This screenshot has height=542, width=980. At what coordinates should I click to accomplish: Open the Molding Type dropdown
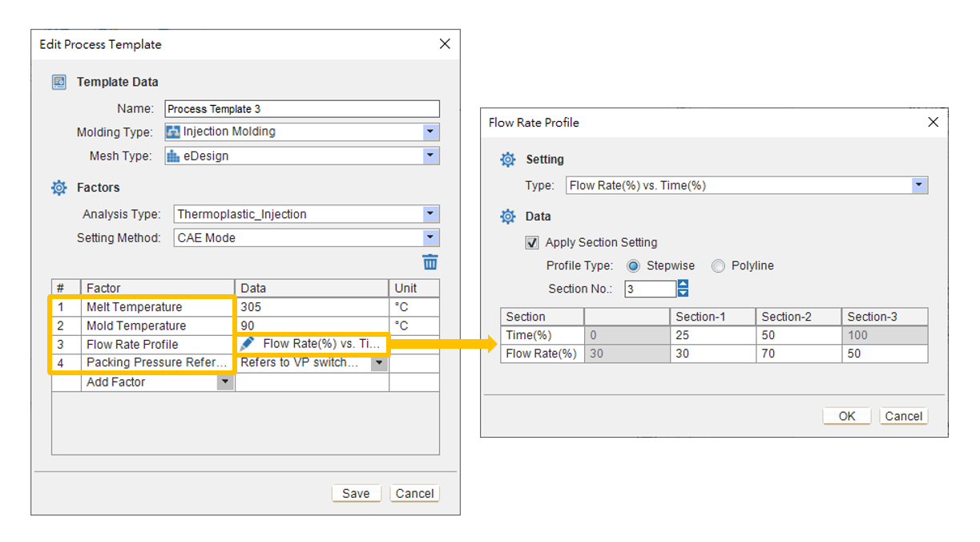(431, 131)
